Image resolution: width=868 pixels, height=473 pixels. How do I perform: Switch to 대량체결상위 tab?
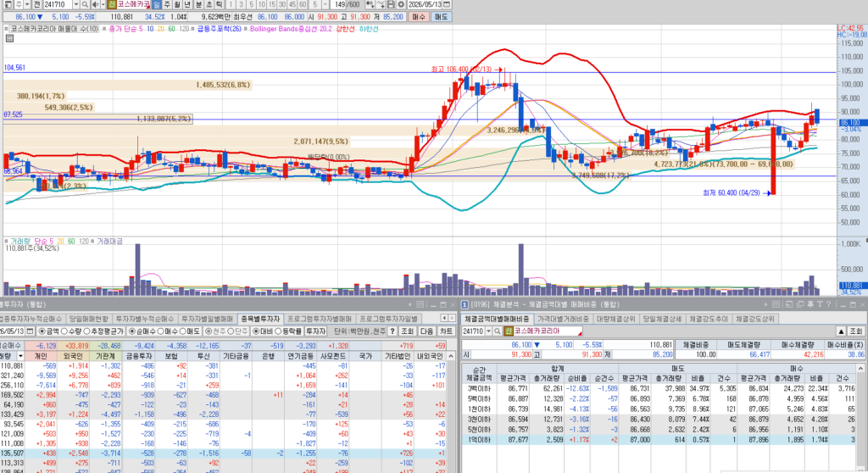[x=616, y=319]
